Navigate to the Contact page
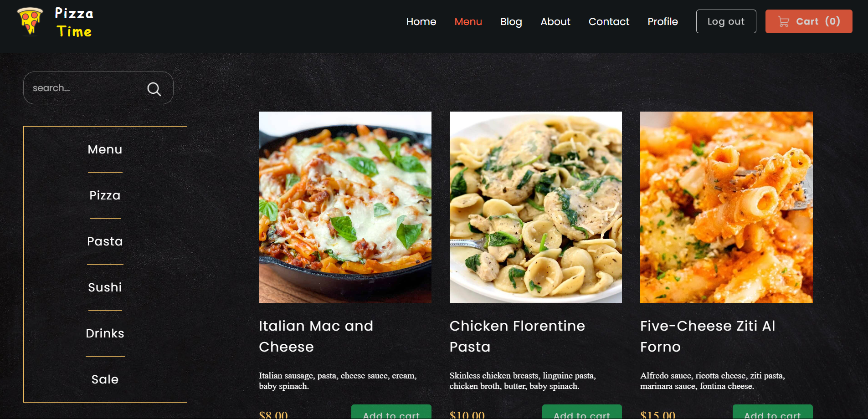Viewport: 868px width, 419px height. click(x=609, y=21)
